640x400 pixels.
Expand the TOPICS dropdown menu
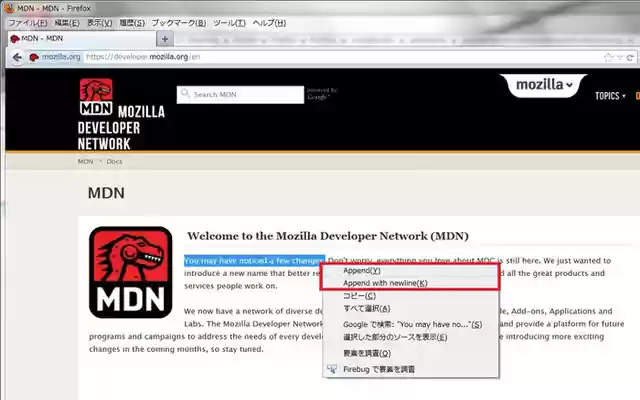[610, 96]
